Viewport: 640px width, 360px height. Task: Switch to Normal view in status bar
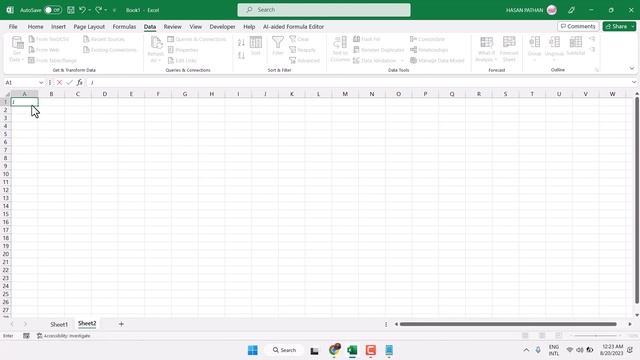(x=525, y=336)
